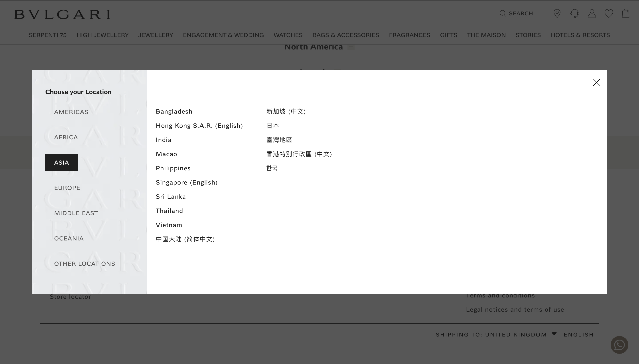Open the account profile icon
Screen dimensions: 639x364
(x=592, y=14)
